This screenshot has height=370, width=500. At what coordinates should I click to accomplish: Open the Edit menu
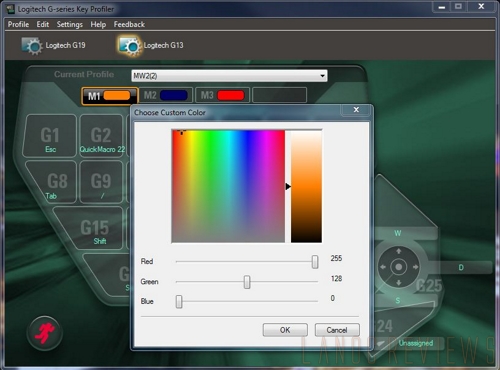click(x=43, y=24)
